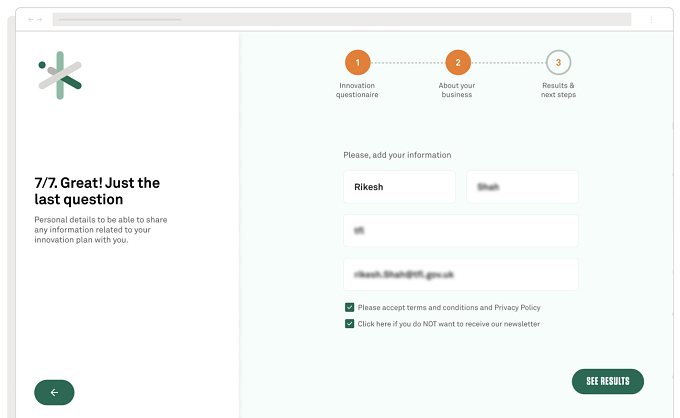Screen dimensions: 680x418
Task: Toggle the accept terms and conditions checkbox
Action: click(350, 307)
